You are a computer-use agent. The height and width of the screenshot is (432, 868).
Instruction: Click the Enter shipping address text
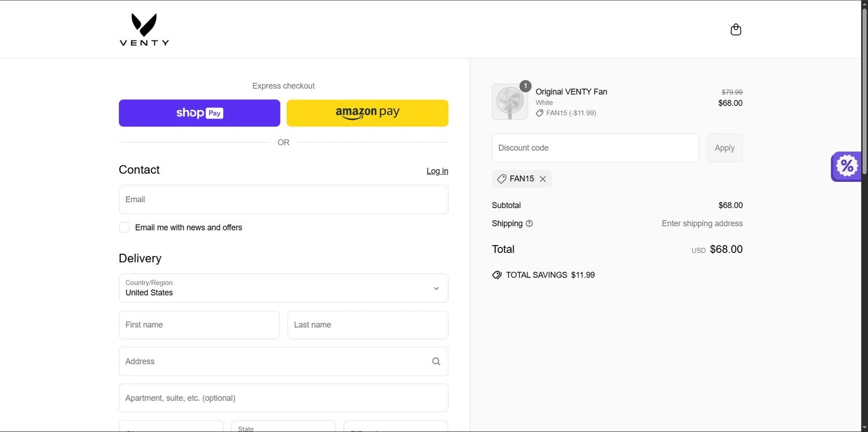point(702,224)
